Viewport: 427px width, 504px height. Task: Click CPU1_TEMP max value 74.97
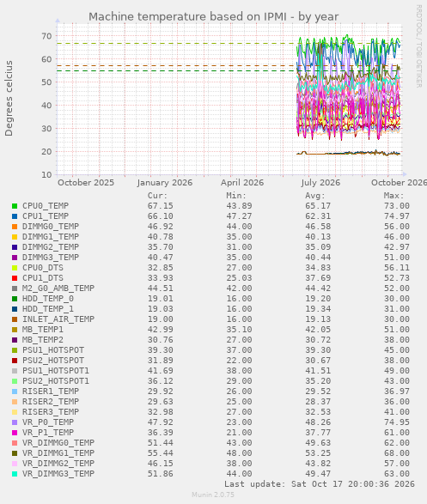pyautogui.click(x=397, y=216)
